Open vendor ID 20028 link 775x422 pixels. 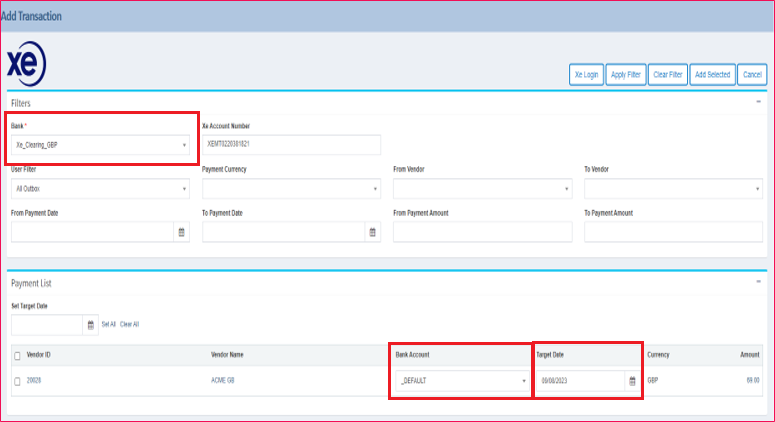point(34,381)
